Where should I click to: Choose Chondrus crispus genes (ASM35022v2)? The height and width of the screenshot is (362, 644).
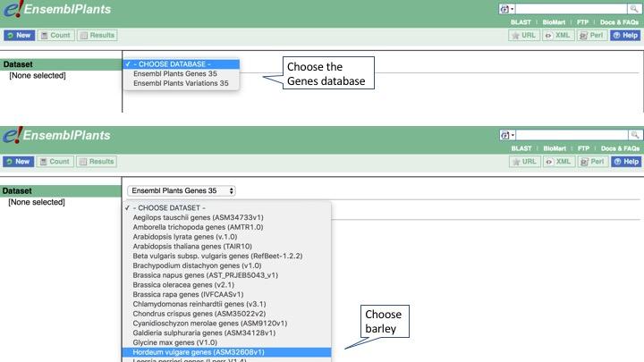pyautogui.click(x=226, y=314)
